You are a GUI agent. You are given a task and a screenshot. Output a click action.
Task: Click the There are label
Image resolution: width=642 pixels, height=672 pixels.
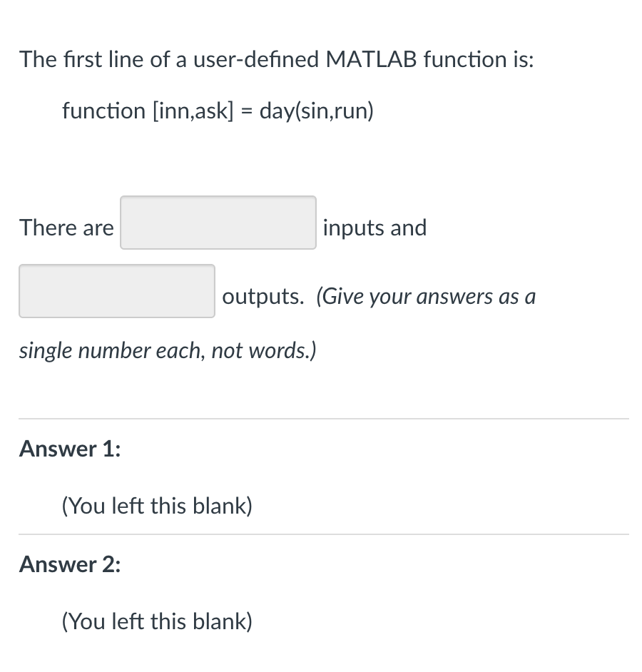(66, 228)
